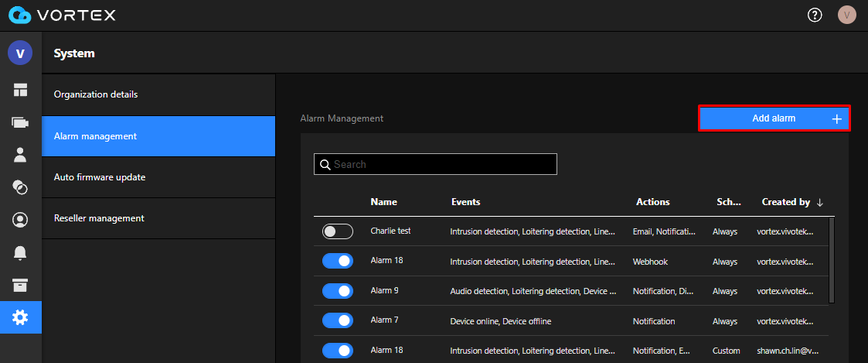This screenshot has height=363, width=868.
Task: Open the cameras devices icon in sidebar
Action: click(21, 122)
